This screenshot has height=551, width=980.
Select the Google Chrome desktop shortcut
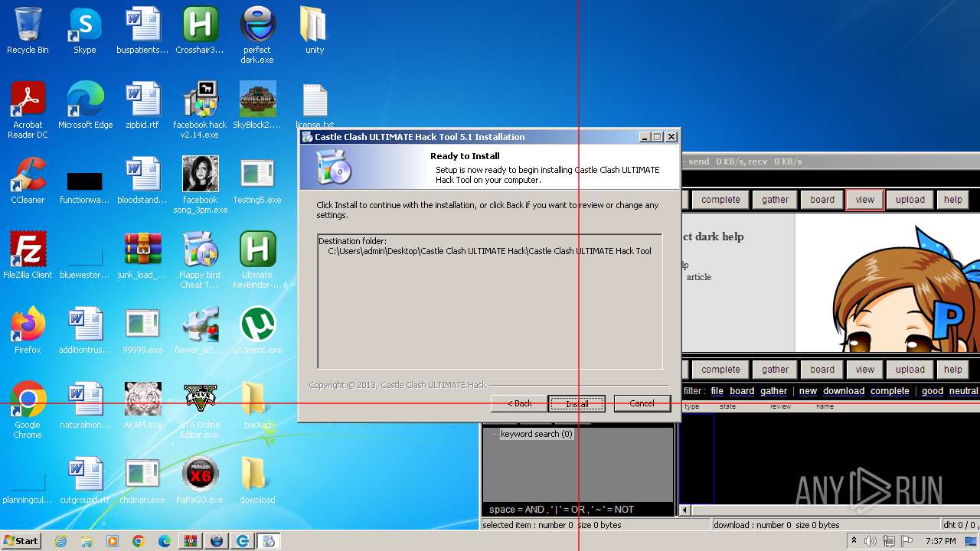[x=28, y=410]
